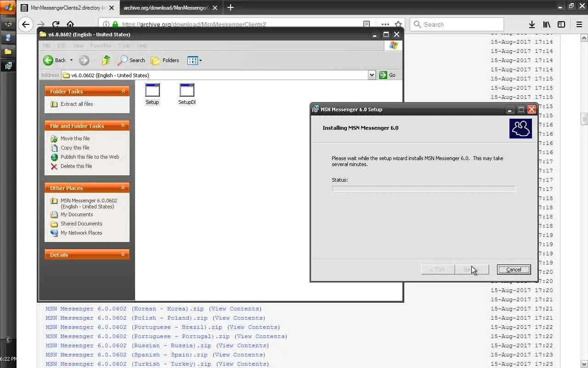Viewport: 588px width, 368px height.
Task: Select the SetupDl file icon
Action: coord(187,94)
